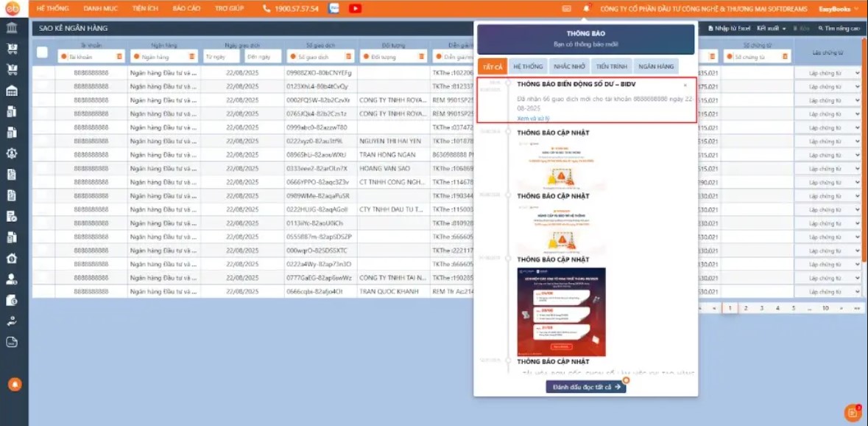Click the Zalo chat icon
Image resolution: width=868 pixels, height=426 pixels.
pos(334,9)
